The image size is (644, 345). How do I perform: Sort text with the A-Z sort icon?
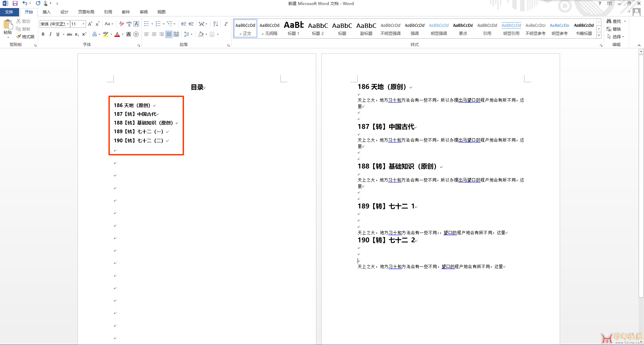pyautogui.click(x=216, y=24)
